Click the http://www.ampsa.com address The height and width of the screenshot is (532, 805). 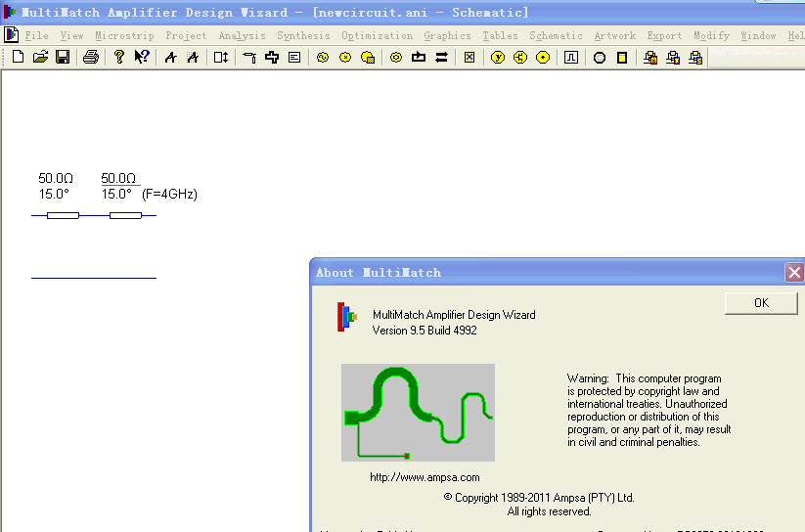425,477
